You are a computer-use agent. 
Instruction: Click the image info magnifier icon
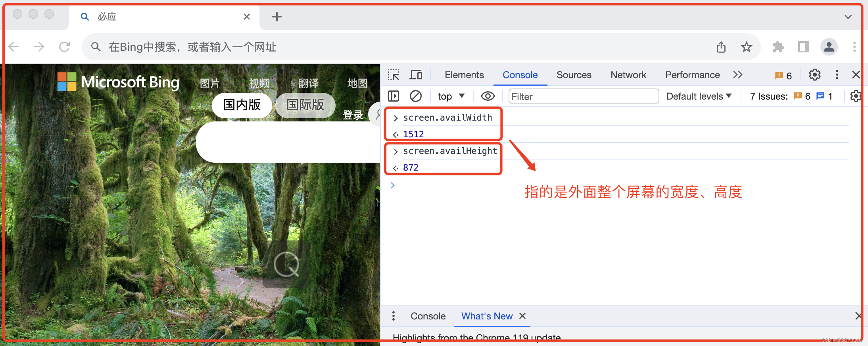point(286,264)
